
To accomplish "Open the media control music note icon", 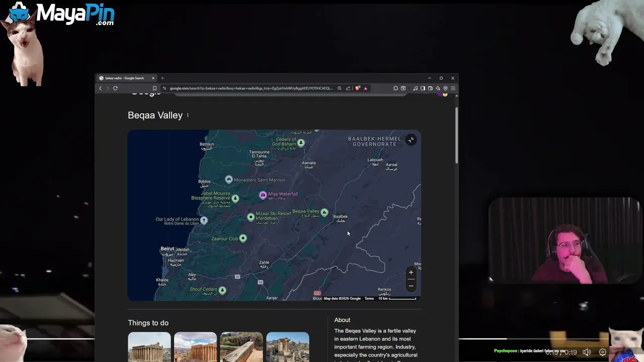I will 415,88.
